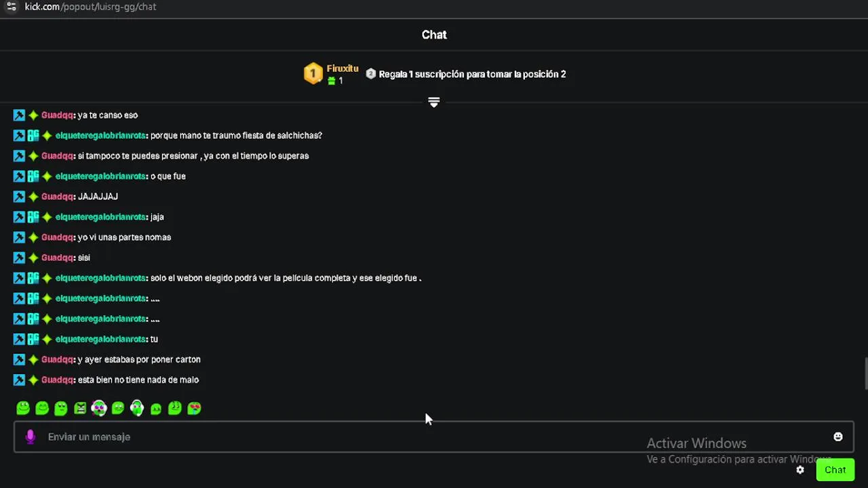The width and height of the screenshot is (868, 488).
Task: Click the site info icon beside the URL
Action: [x=12, y=7]
